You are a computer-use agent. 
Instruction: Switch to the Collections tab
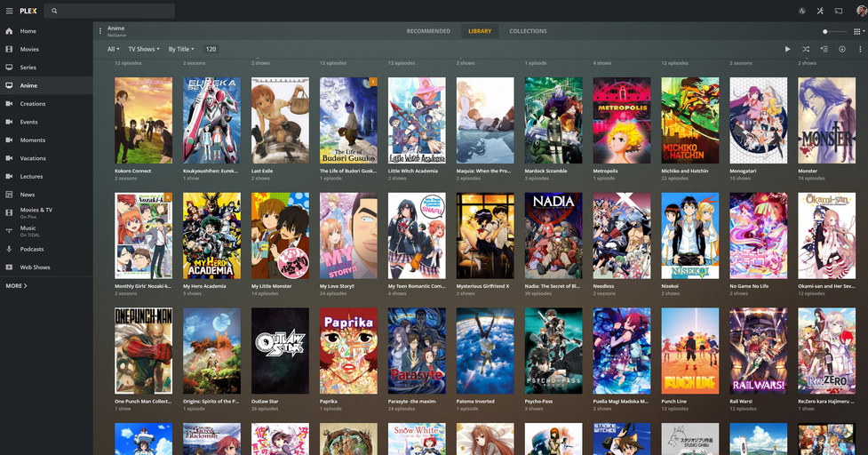point(528,31)
